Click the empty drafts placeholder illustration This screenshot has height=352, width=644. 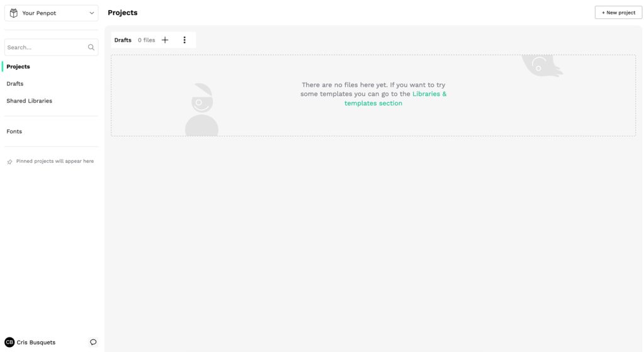point(201,110)
